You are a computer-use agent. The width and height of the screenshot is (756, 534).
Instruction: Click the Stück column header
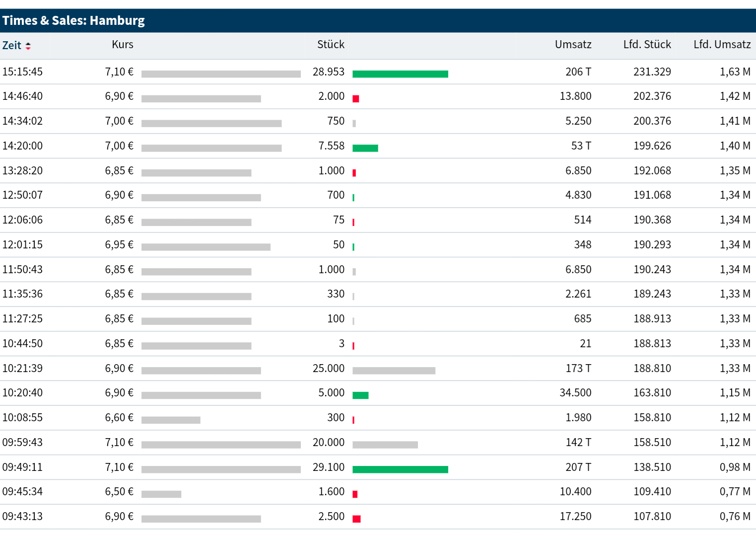[x=330, y=44]
